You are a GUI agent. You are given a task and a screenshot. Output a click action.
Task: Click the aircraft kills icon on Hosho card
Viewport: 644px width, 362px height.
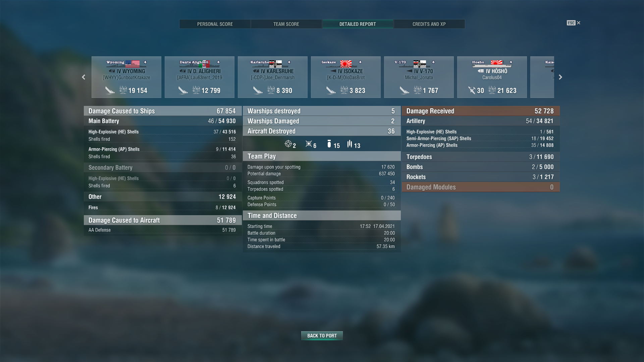(472, 90)
